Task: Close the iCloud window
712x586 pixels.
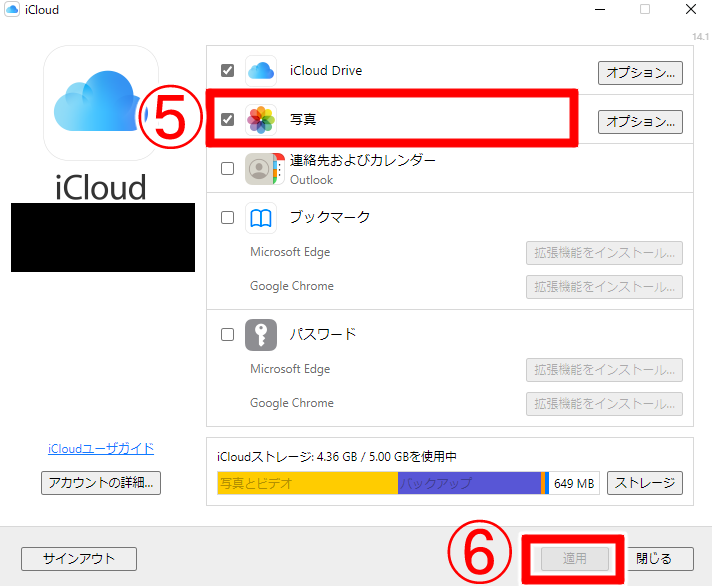Action: pyautogui.click(x=691, y=9)
